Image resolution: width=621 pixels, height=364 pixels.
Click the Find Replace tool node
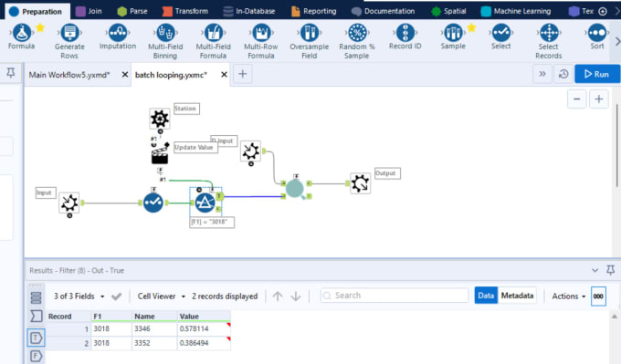click(x=295, y=189)
